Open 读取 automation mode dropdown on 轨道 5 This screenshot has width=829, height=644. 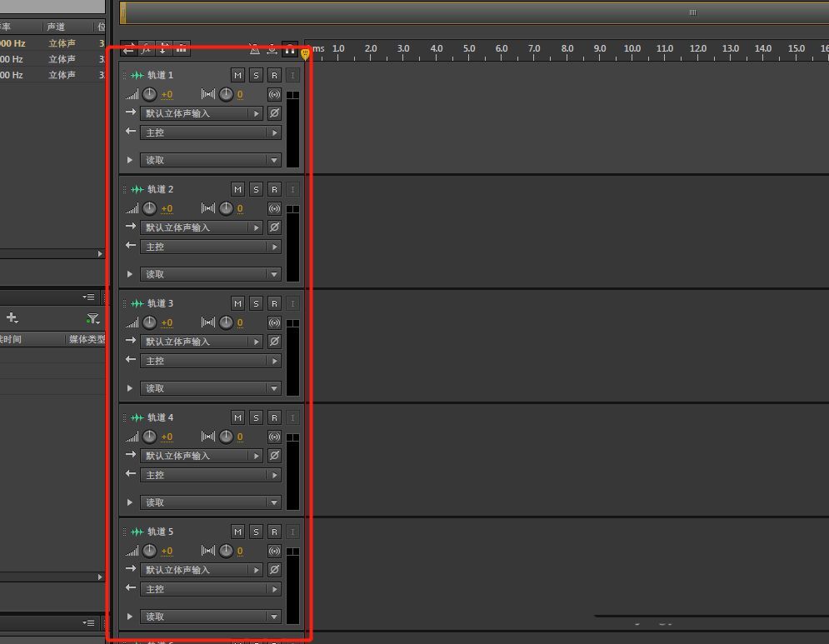[273, 617]
